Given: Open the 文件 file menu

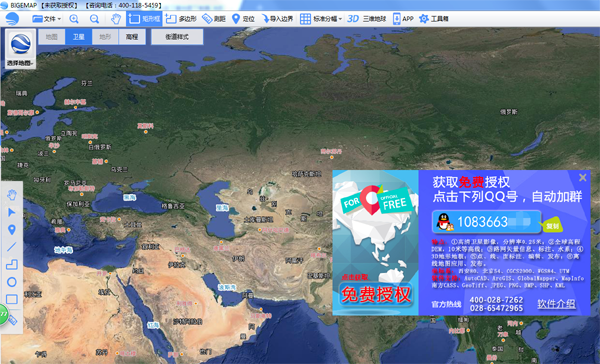Looking at the screenshot, I should point(46,19).
